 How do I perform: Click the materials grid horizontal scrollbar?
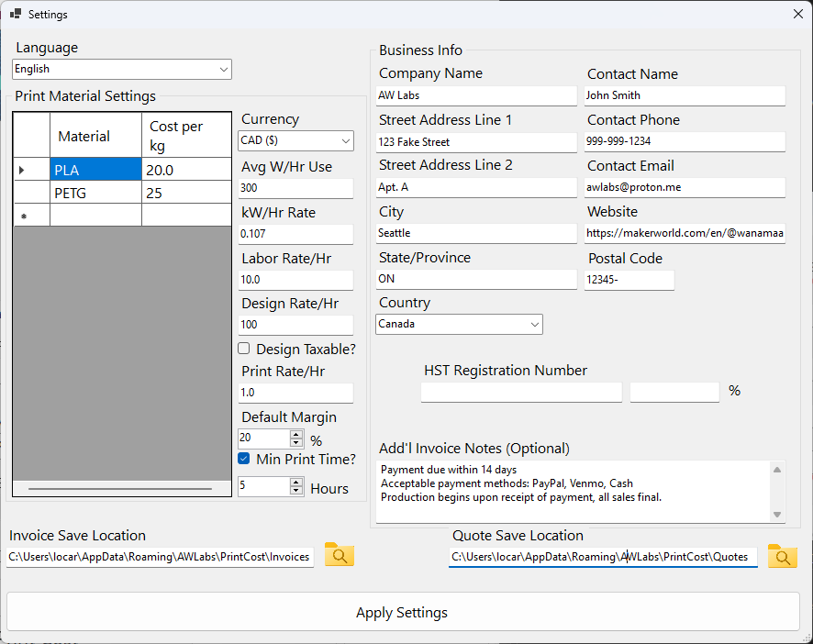point(119,488)
